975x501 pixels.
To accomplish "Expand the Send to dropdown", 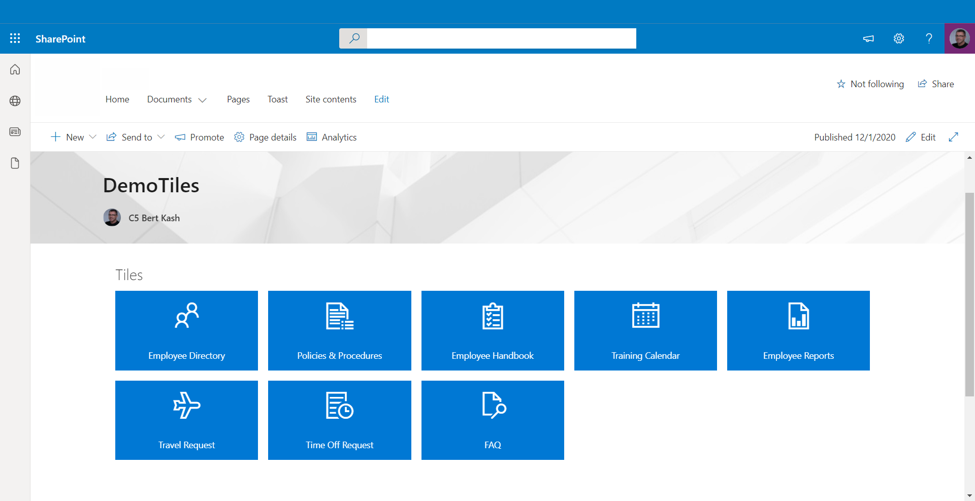I will click(x=161, y=137).
